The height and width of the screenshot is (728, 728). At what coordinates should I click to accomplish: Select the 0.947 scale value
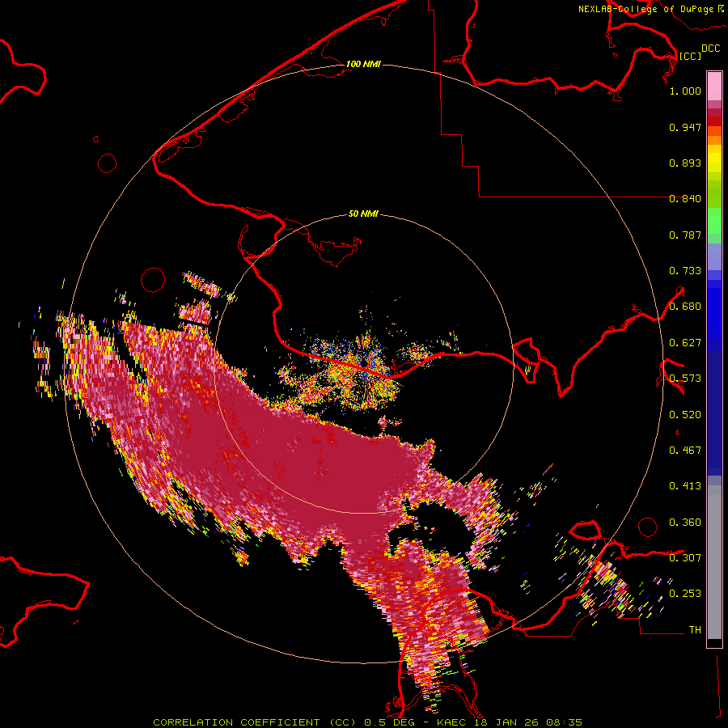pos(685,127)
